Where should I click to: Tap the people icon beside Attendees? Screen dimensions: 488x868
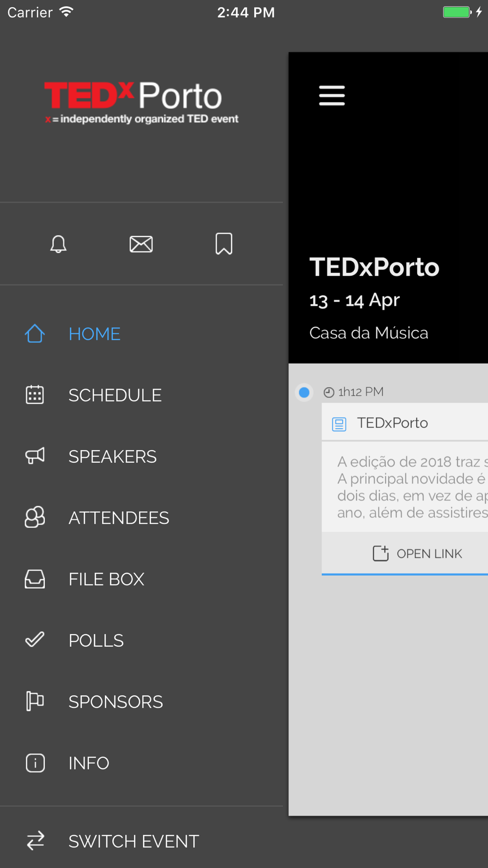(x=35, y=517)
